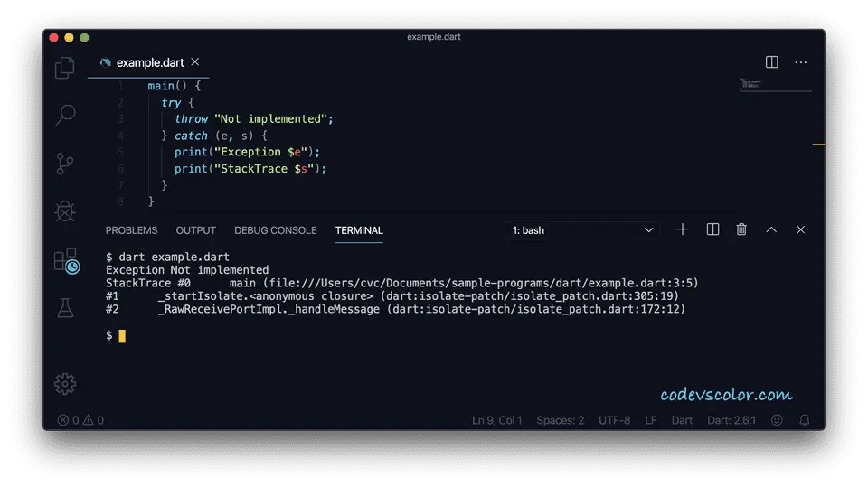
Task: Maximize panel with up chevron
Action: (771, 229)
